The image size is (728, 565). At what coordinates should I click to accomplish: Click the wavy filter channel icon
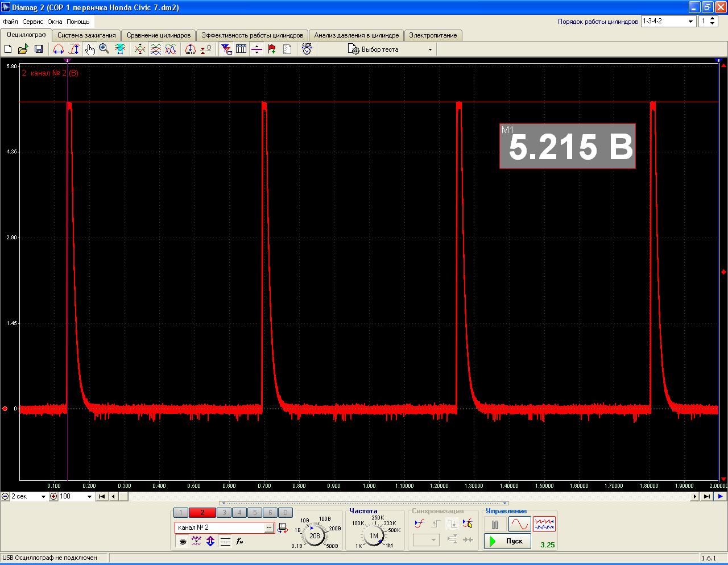point(196,542)
